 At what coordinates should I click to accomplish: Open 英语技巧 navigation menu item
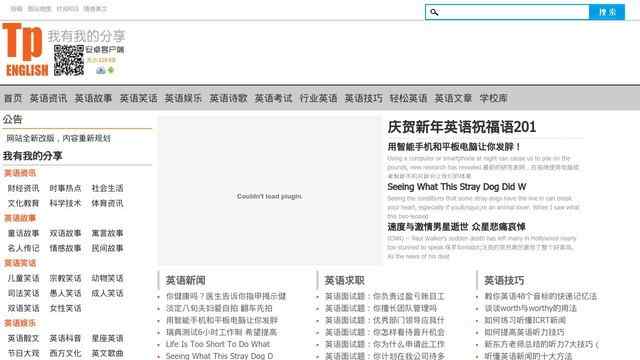coord(363,98)
